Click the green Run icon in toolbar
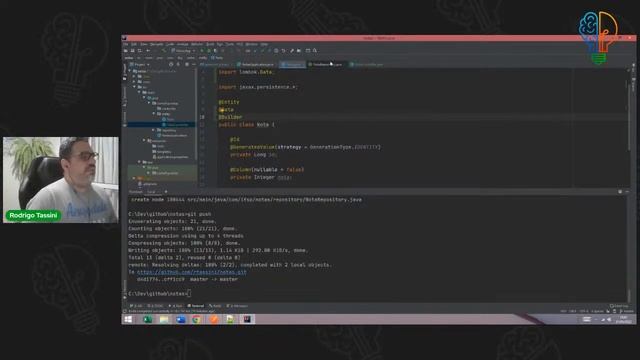The image size is (640, 360). click(x=202, y=51)
